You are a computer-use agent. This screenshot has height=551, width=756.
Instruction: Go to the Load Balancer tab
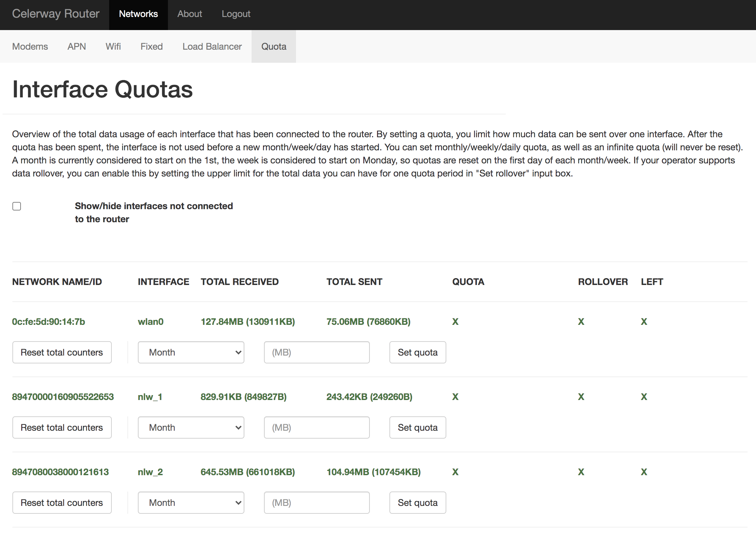(x=212, y=46)
